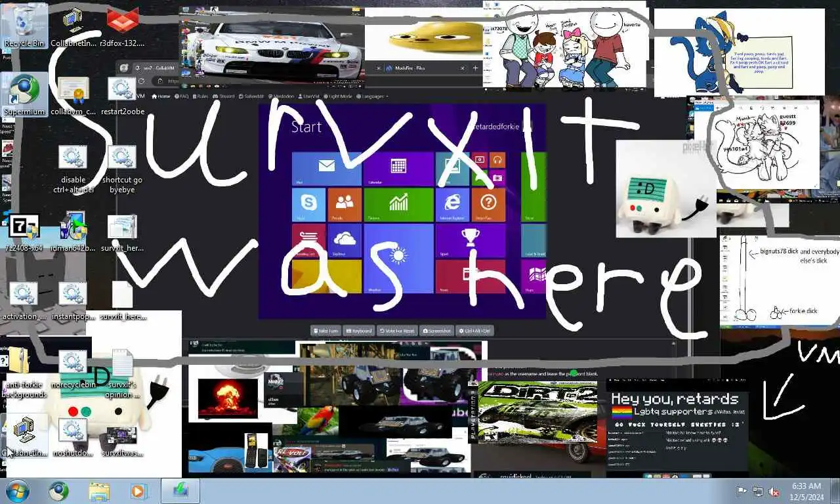
Task: Select the idman642b installer icon
Action: tap(73, 232)
